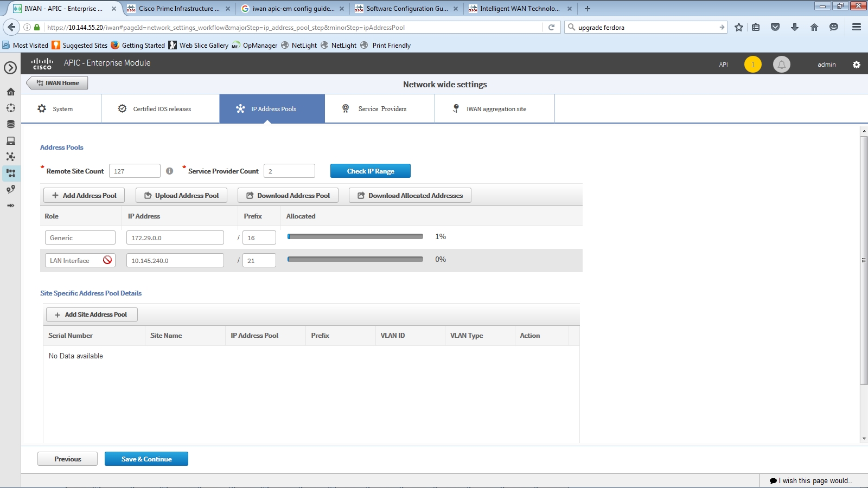Open the admin user menu
This screenshot has height=488, width=868.
point(827,65)
